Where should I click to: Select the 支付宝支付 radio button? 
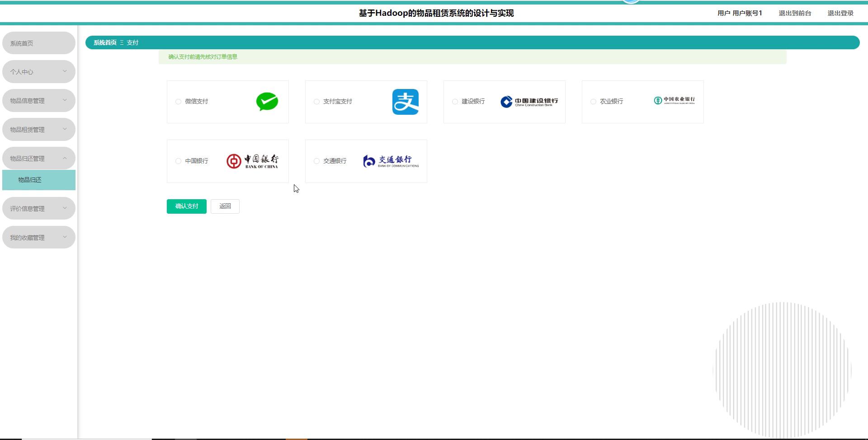tap(316, 102)
